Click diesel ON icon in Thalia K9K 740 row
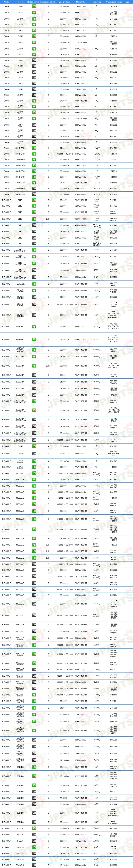 click(34, 841)
